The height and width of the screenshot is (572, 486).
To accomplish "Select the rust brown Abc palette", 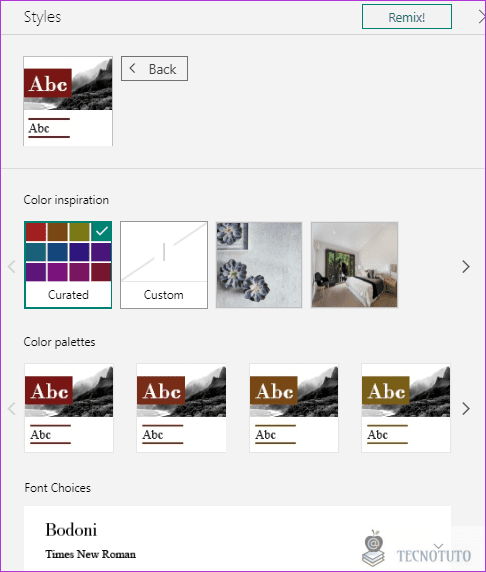I will [x=181, y=408].
